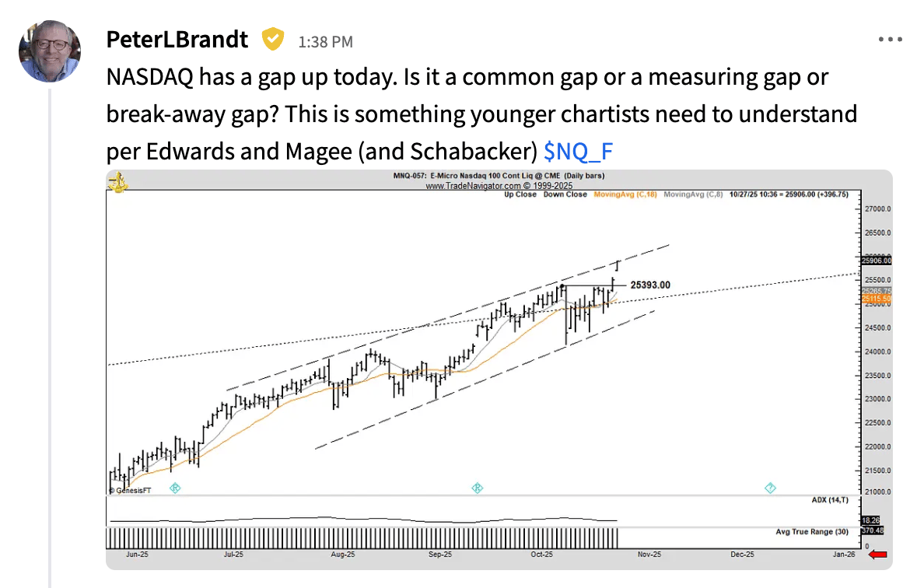Screen dimensions: 924x588
Task: Click the ADX (14,T) indicator label
Action: tap(830, 500)
